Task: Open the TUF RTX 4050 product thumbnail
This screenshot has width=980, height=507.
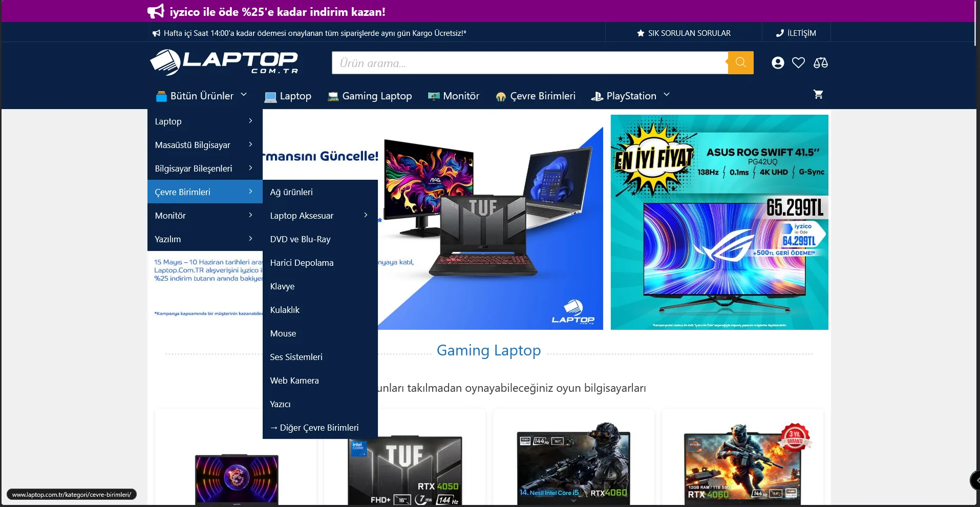Action: [404, 471]
